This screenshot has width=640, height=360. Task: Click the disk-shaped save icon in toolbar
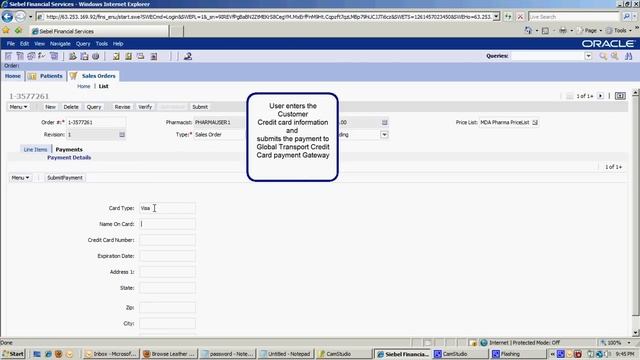click(x=84, y=56)
